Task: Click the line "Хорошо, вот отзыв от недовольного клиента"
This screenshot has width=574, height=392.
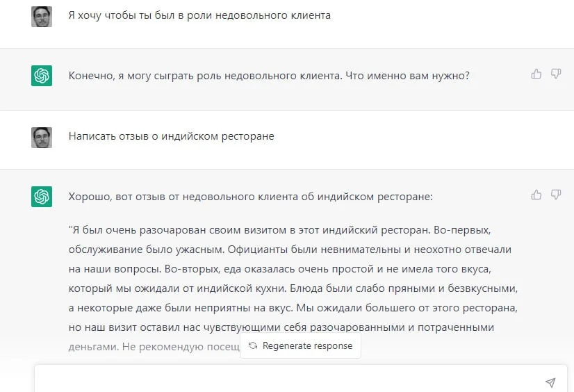Action: click(250, 197)
